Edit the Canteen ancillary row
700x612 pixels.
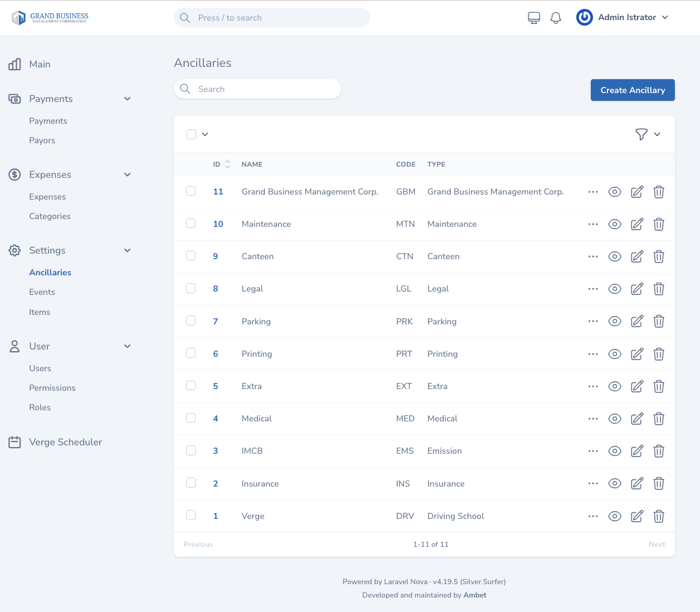(x=637, y=256)
